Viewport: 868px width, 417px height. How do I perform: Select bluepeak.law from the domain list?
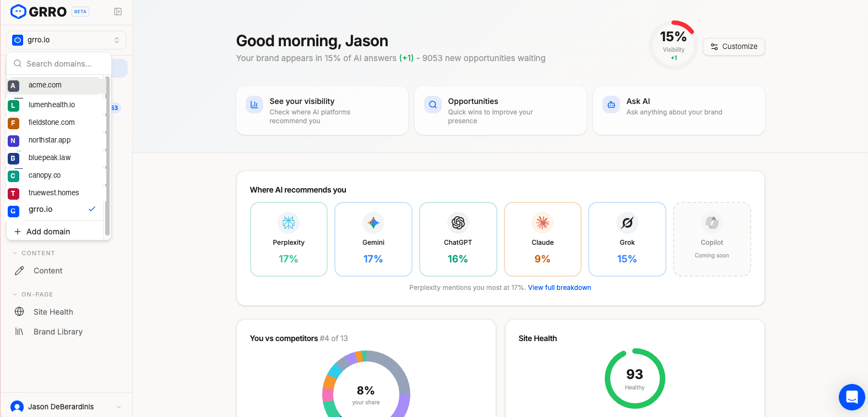(55, 157)
